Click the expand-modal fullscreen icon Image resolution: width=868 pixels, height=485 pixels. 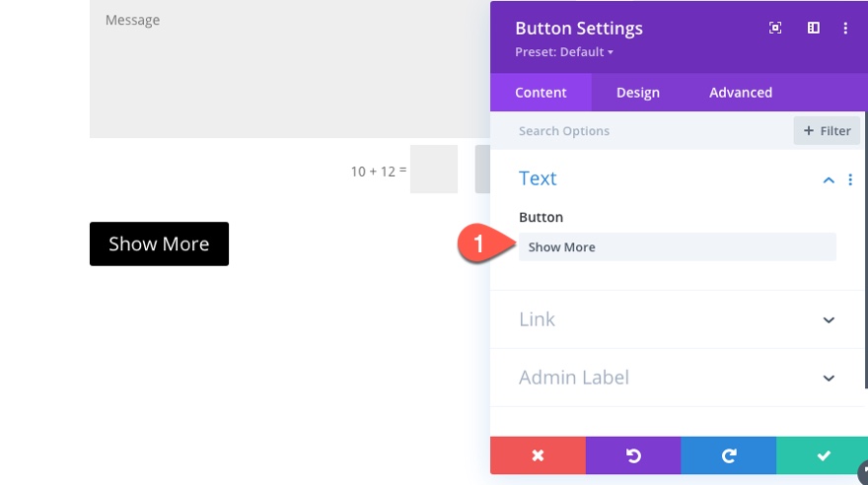coord(775,29)
